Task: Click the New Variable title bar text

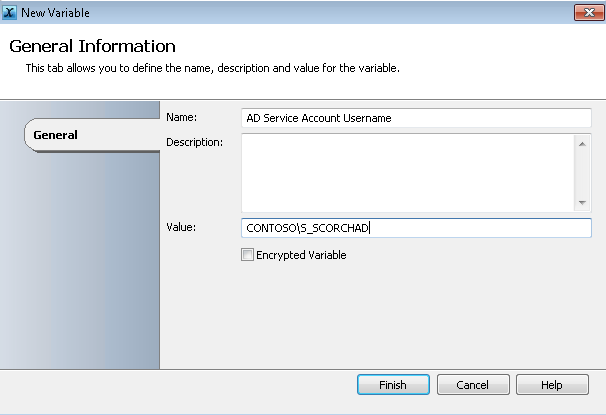Action: tap(55, 13)
